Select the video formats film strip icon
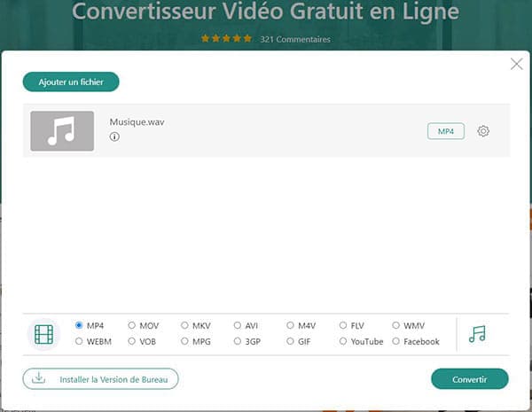532x412 pixels. pyautogui.click(x=44, y=334)
